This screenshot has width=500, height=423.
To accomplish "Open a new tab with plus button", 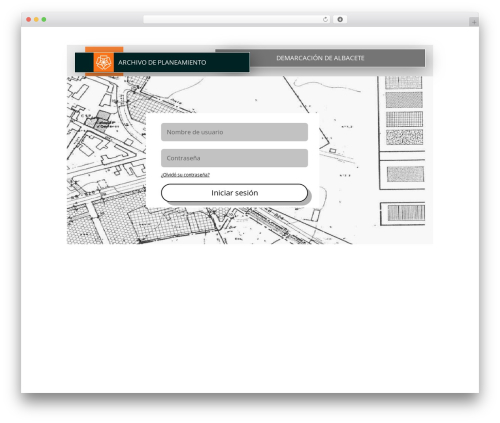I will (x=474, y=22).
